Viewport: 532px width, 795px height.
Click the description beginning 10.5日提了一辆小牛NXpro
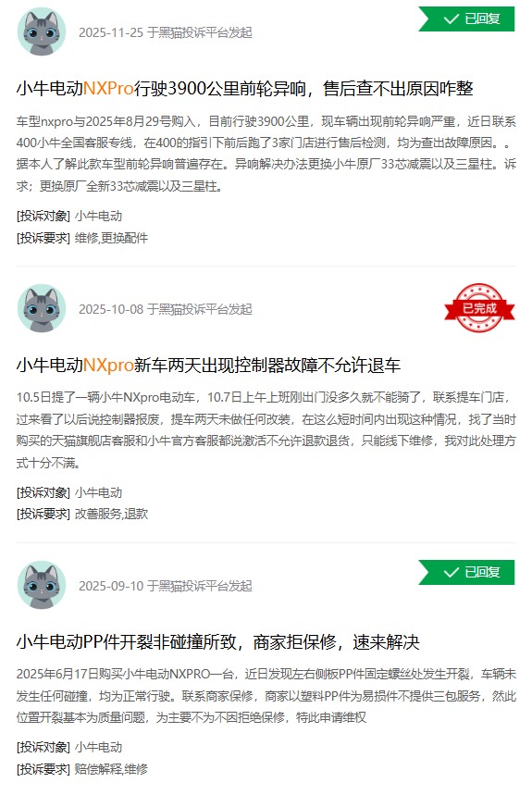266,430
